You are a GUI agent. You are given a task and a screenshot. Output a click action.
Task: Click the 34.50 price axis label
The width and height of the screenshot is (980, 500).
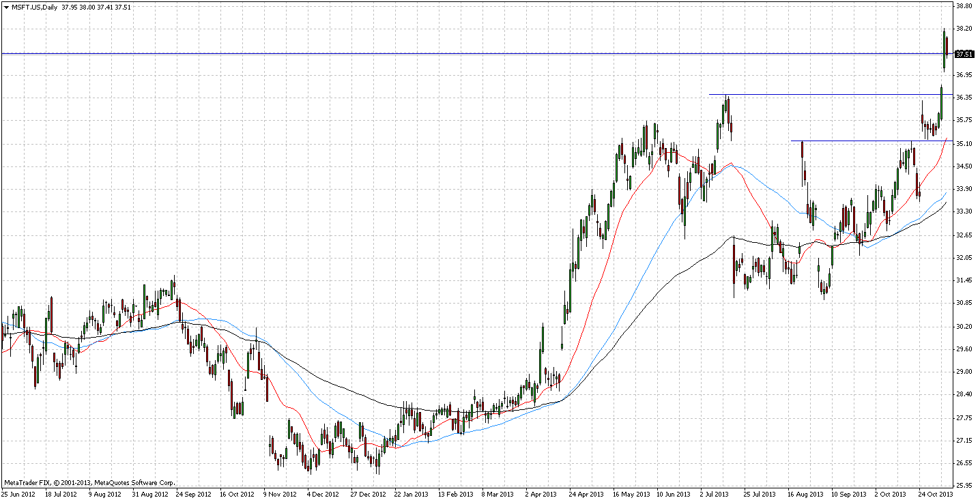tap(964, 166)
